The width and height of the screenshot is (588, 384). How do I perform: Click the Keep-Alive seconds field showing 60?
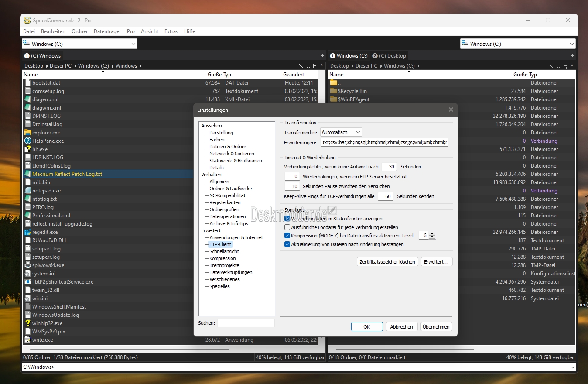386,196
